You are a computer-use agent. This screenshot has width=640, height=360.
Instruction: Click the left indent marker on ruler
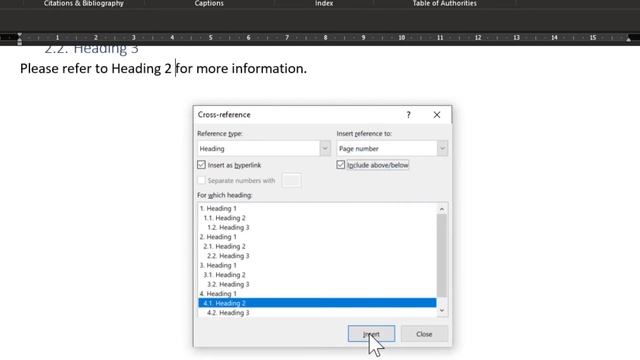click(x=20, y=39)
